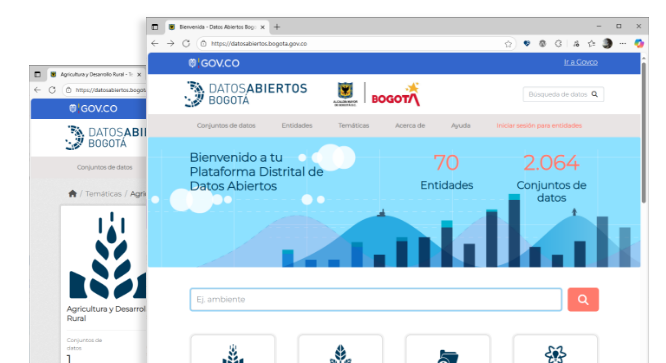The image size is (666, 363).
Task: Add this page to favorites star
Action: (x=508, y=43)
